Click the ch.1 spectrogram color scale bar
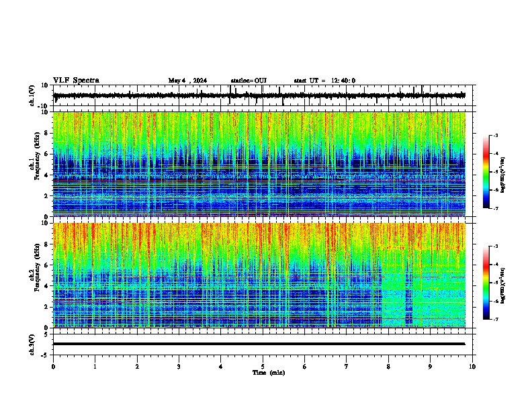532x411 pixels. click(x=486, y=172)
